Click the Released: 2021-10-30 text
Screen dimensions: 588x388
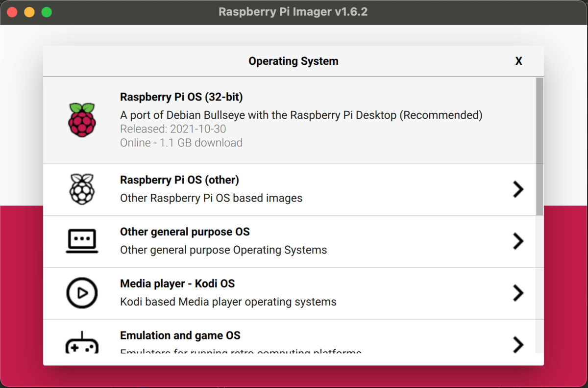pos(173,129)
